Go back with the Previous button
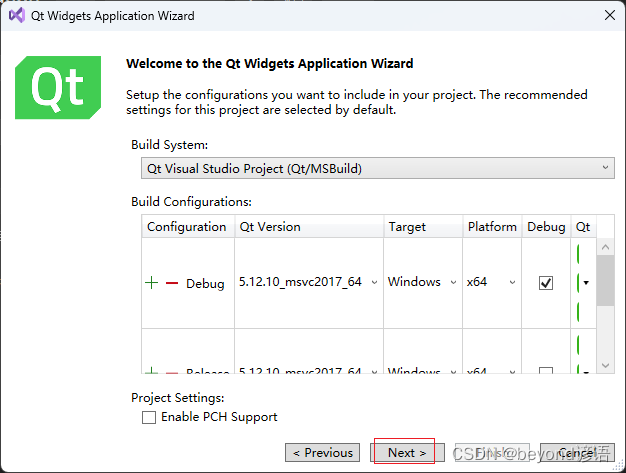Screen dimensions: 626x473 323,453
